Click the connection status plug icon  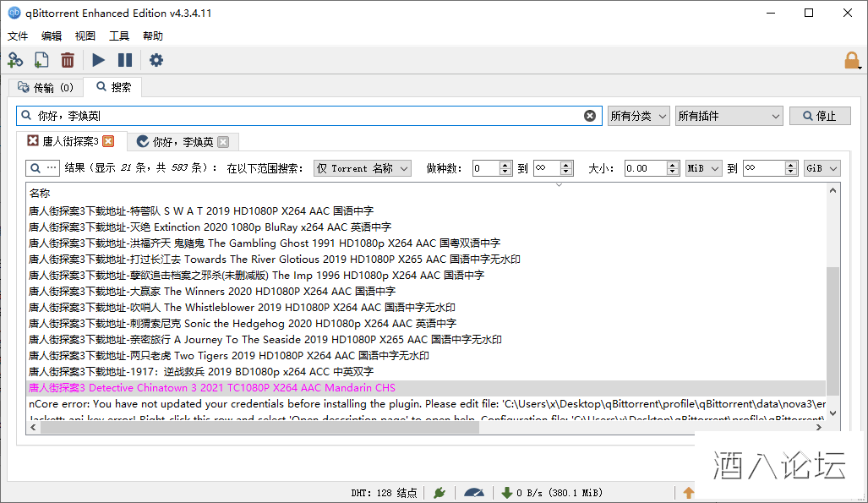[x=439, y=493]
